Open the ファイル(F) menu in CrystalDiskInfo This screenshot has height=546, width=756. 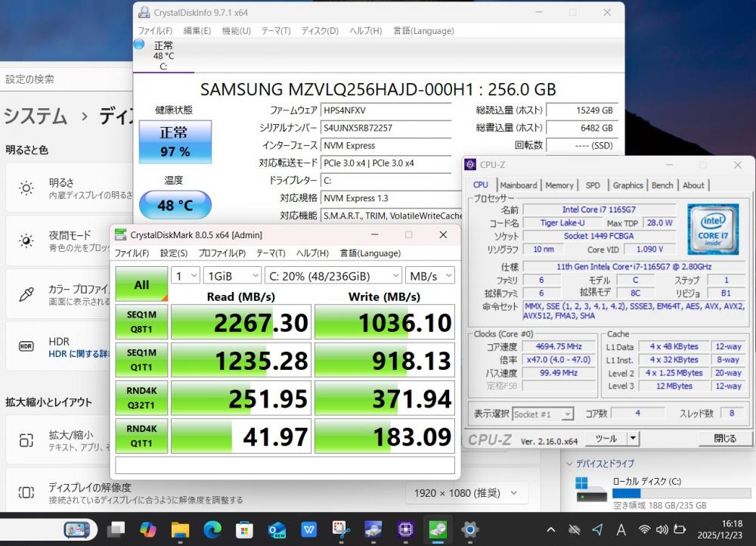155,31
